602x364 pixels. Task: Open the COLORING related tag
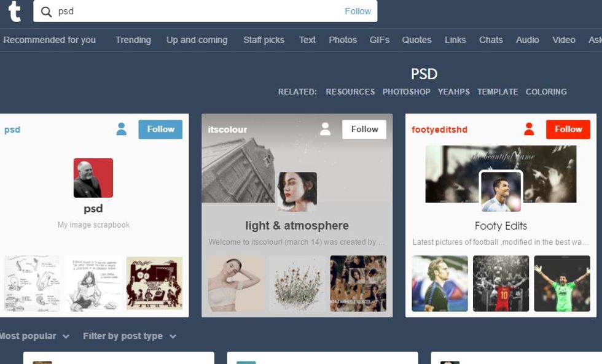(x=546, y=92)
